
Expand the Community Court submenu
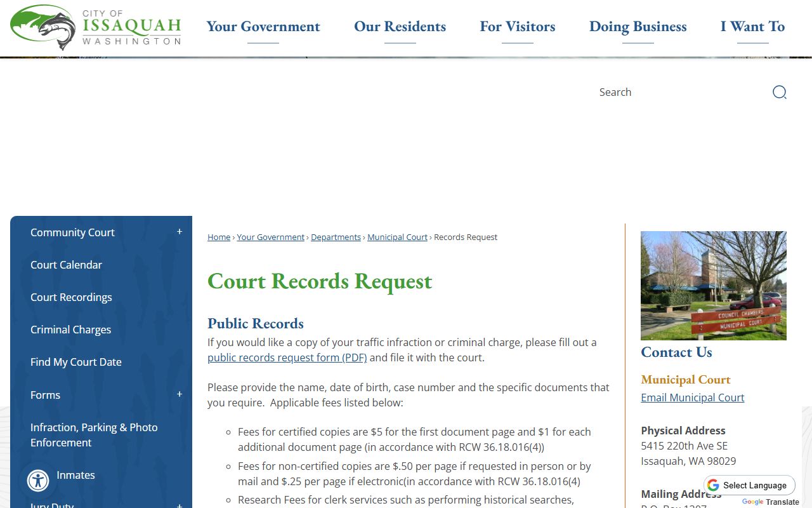click(180, 232)
